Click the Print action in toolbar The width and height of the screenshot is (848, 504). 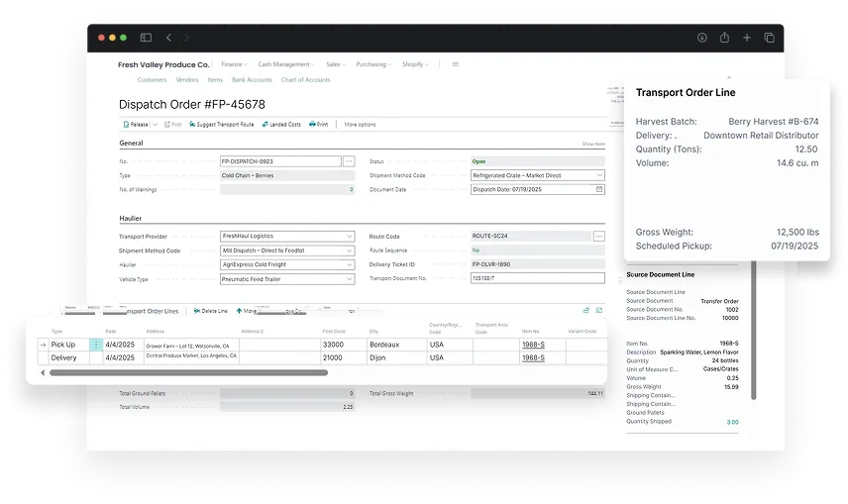click(318, 125)
